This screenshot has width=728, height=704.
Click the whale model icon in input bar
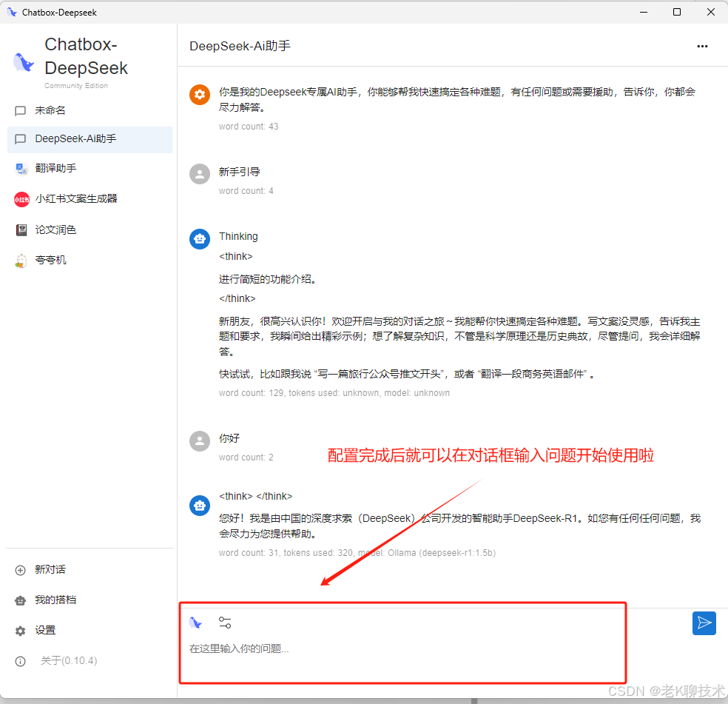195,623
